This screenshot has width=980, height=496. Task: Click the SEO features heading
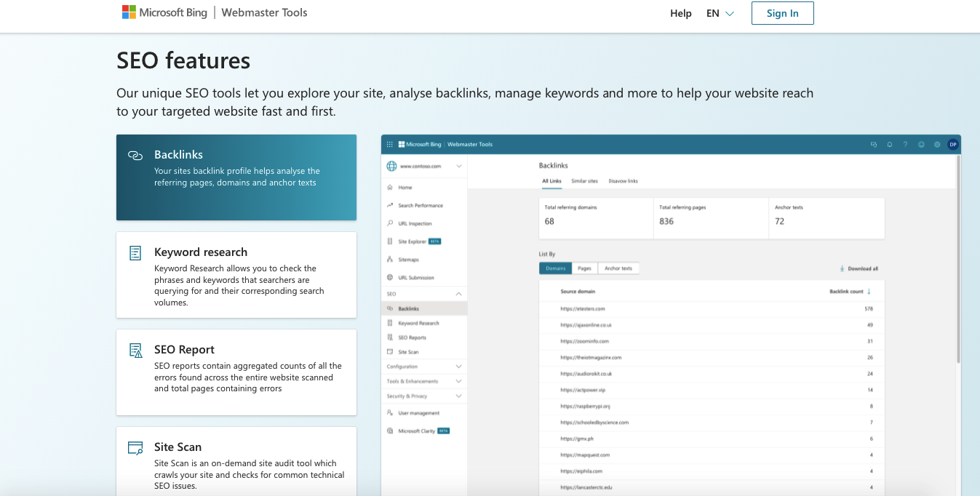[183, 60]
